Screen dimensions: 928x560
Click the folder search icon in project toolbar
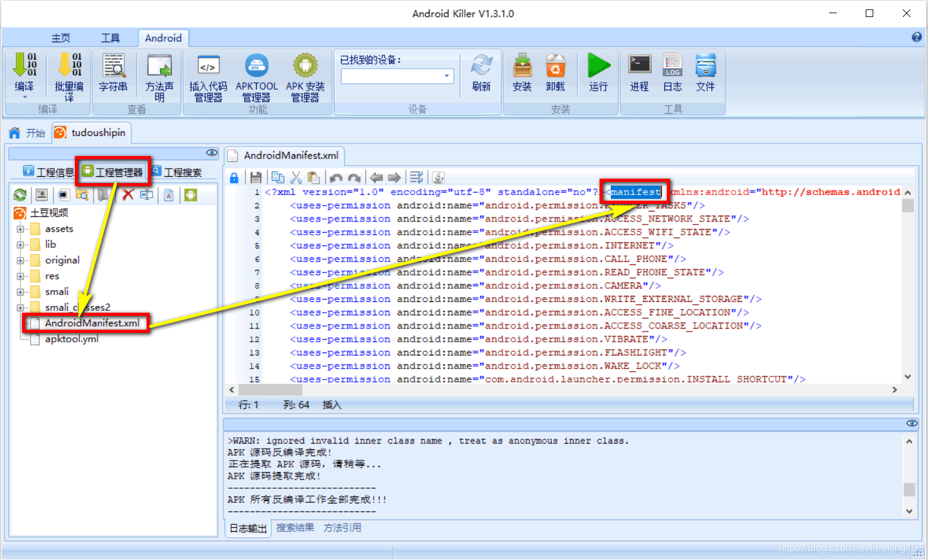[x=82, y=195]
